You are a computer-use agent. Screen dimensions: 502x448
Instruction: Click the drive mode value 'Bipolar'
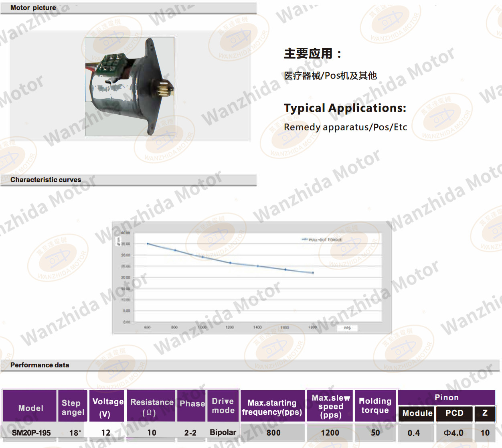pos(223,432)
